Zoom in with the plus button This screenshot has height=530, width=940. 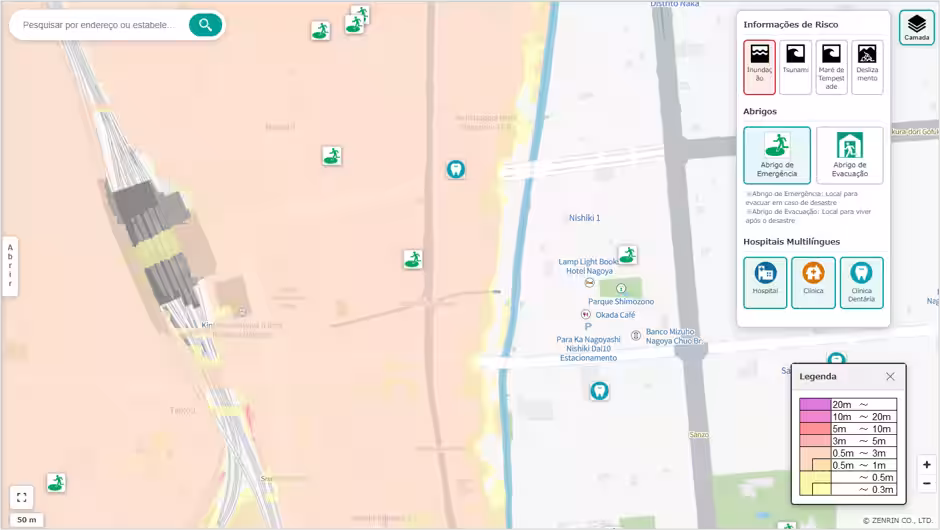pos(927,465)
